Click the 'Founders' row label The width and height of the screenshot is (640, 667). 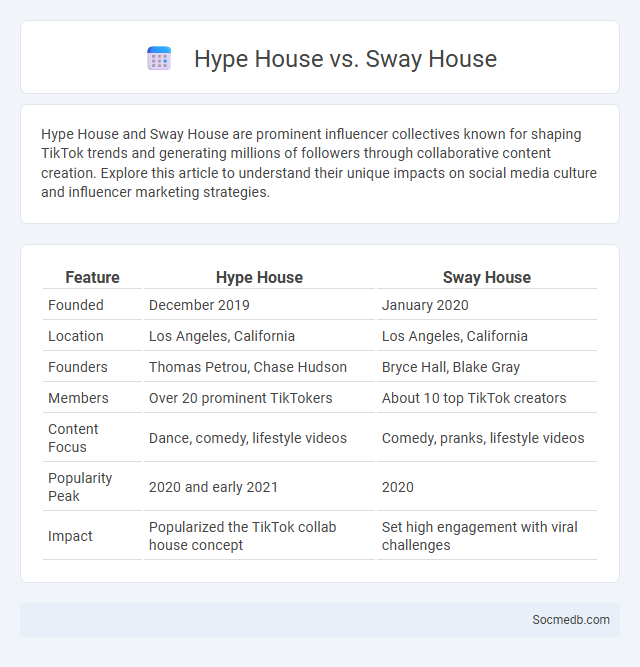(x=78, y=367)
